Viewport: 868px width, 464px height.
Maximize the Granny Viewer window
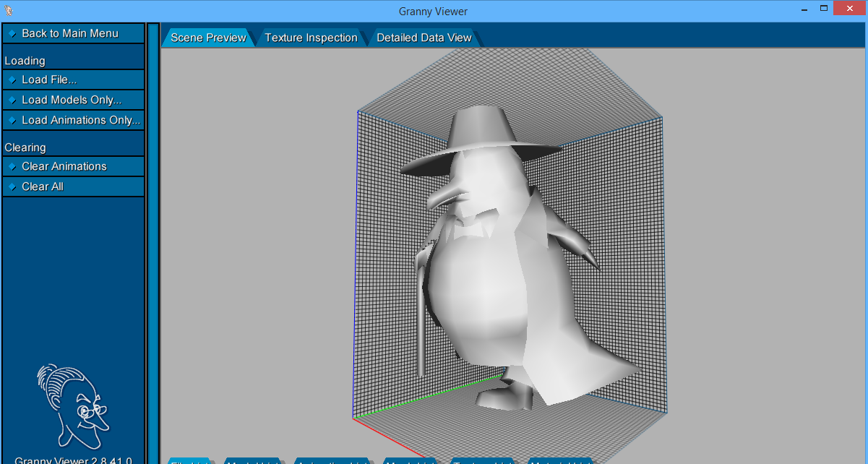[824, 9]
